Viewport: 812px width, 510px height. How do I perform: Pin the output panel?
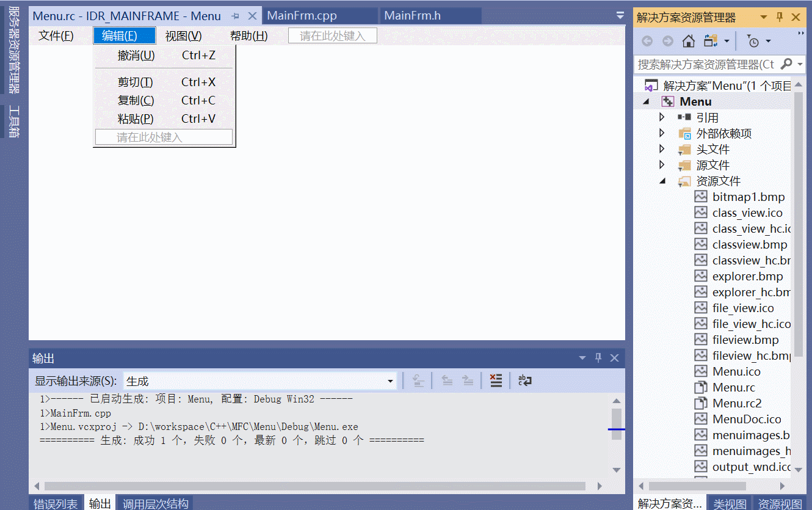pyautogui.click(x=598, y=358)
